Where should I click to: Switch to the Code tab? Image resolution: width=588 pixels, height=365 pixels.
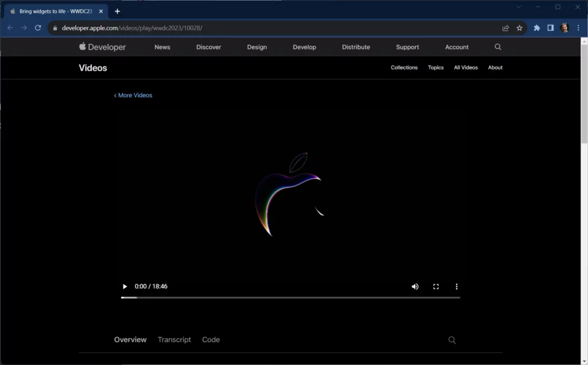pyautogui.click(x=211, y=340)
